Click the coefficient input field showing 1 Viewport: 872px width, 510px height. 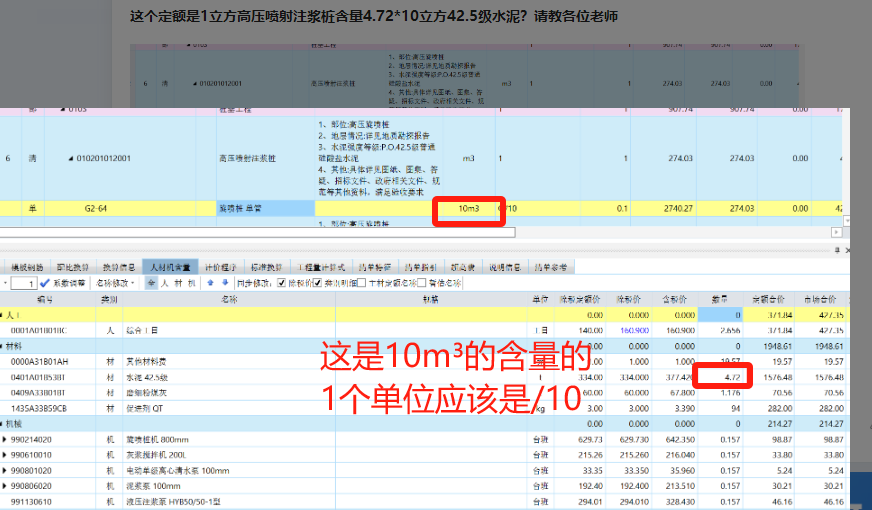click(x=23, y=284)
